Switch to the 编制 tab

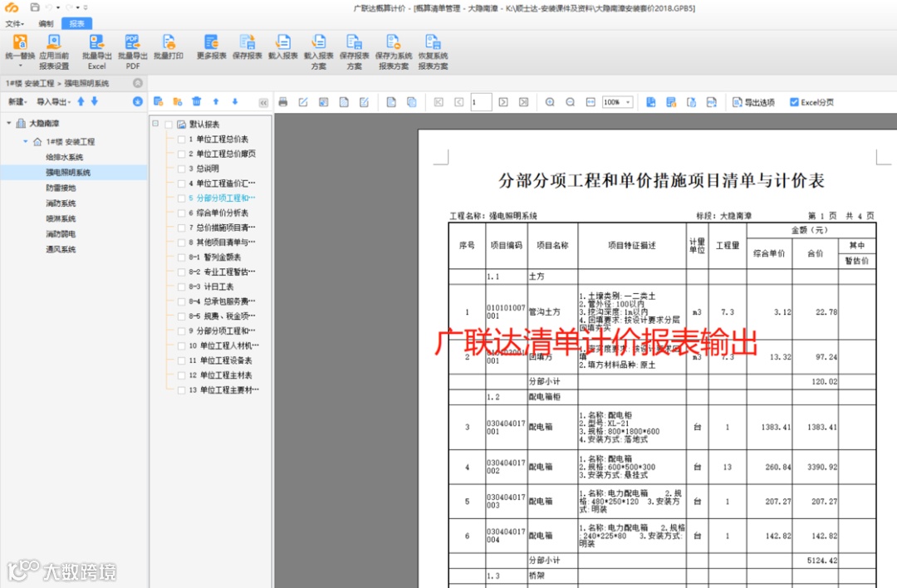click(x=46, y=23)
